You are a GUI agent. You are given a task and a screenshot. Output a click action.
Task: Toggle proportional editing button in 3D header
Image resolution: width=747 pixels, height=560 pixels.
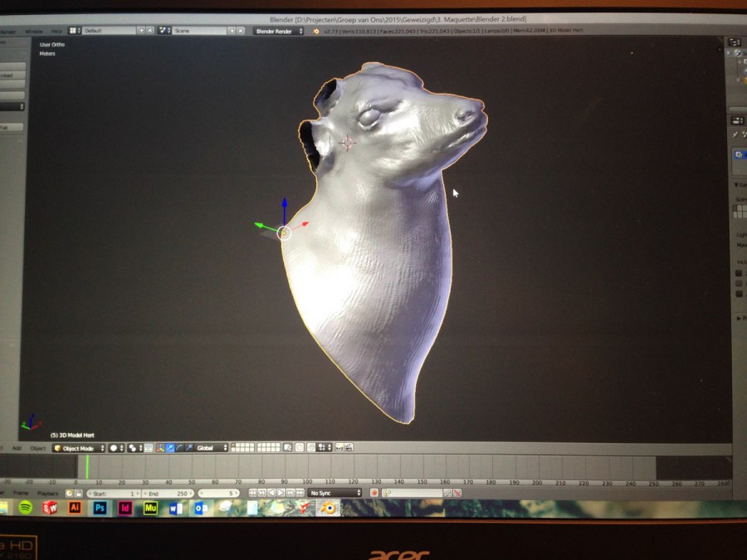click(297, 448)
